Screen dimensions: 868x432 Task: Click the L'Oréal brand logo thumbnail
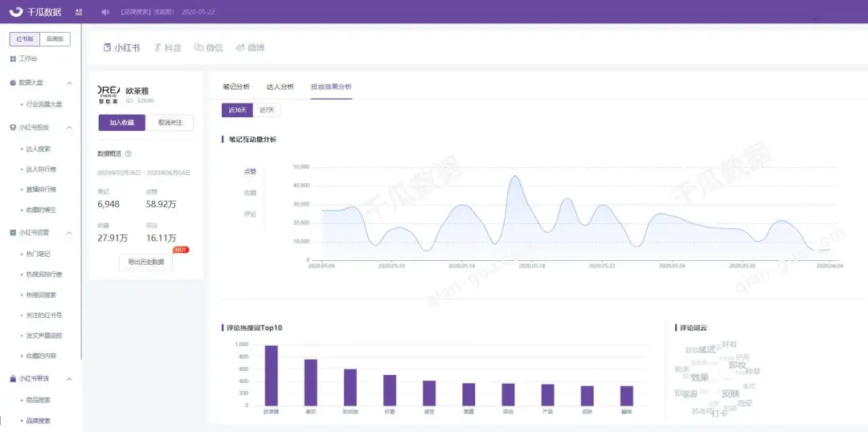[109, 94]
